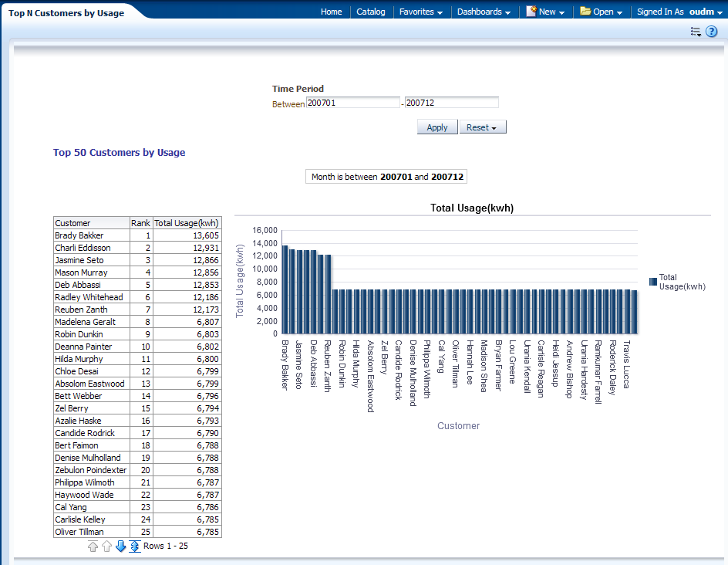Click the New document icon
The height and width of the screenshot is (565, 728).
pos(531,11)
